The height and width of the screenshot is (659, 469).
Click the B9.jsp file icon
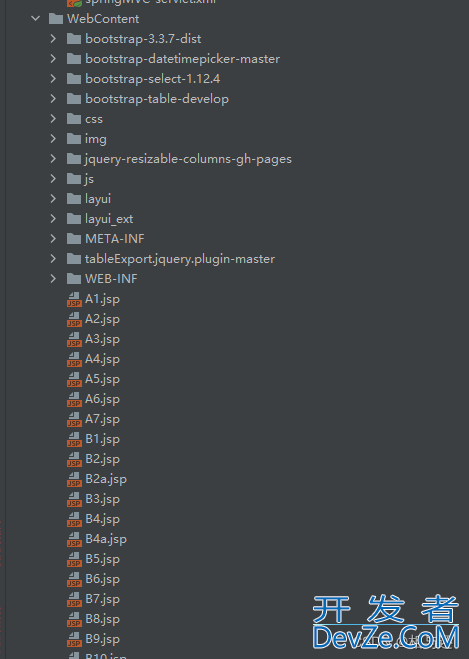(x=74, y=639)
